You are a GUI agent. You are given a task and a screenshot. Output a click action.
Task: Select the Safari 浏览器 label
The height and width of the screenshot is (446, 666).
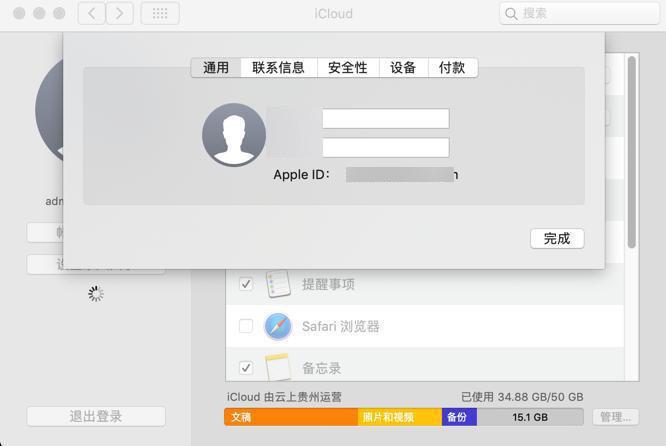tap(341, 327)
